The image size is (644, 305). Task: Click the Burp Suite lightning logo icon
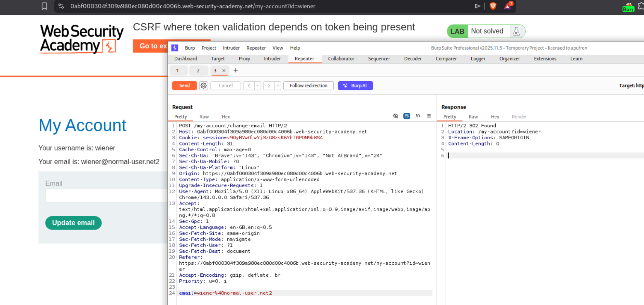point(175,48)
